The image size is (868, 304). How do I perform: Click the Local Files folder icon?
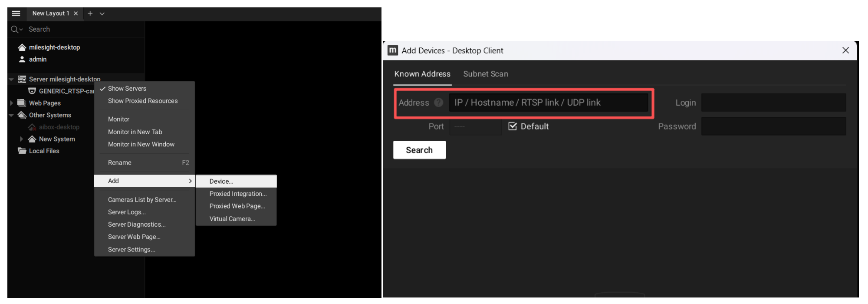click(22, 151)
